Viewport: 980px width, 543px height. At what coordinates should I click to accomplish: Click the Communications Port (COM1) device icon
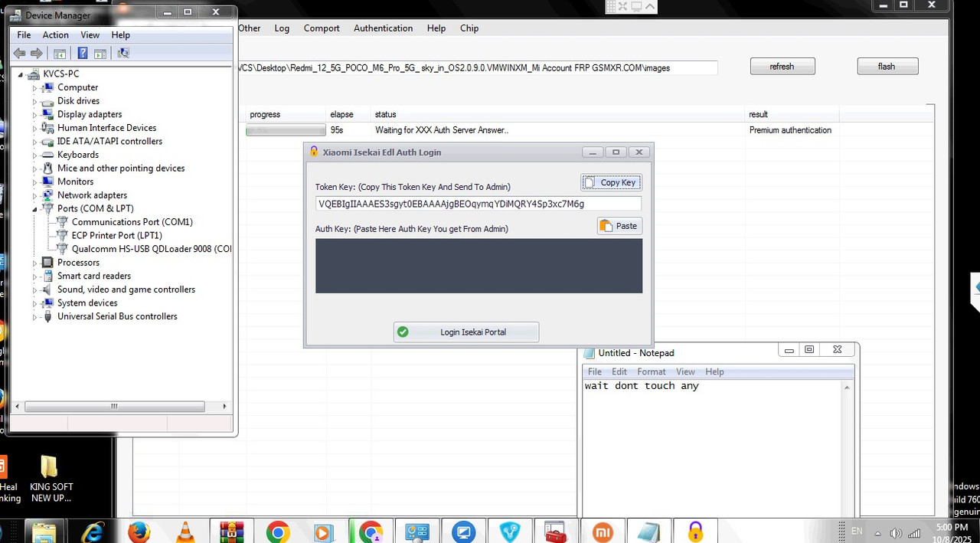click(x=62, y=222)
